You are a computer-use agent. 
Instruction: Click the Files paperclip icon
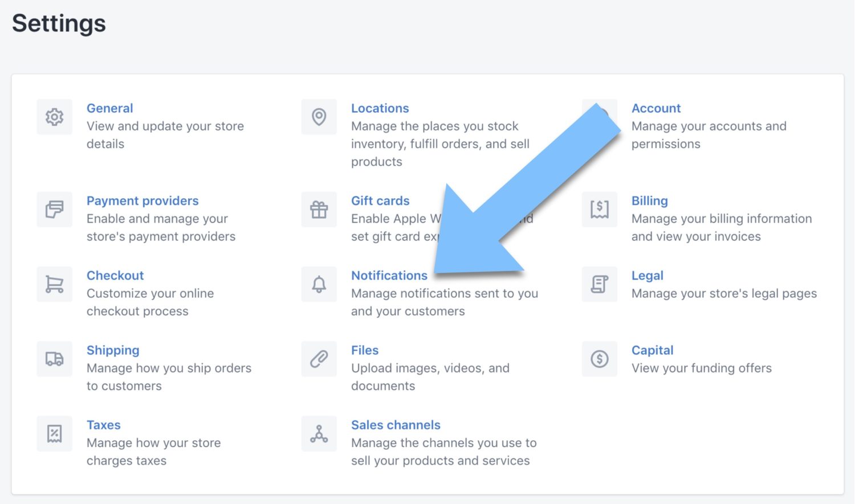pyautogui.click(x=319, y=359)
